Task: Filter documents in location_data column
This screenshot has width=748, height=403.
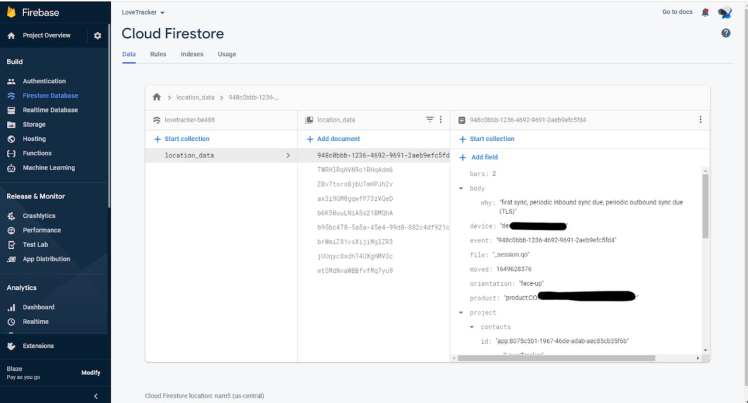Action: coord(430,119)
